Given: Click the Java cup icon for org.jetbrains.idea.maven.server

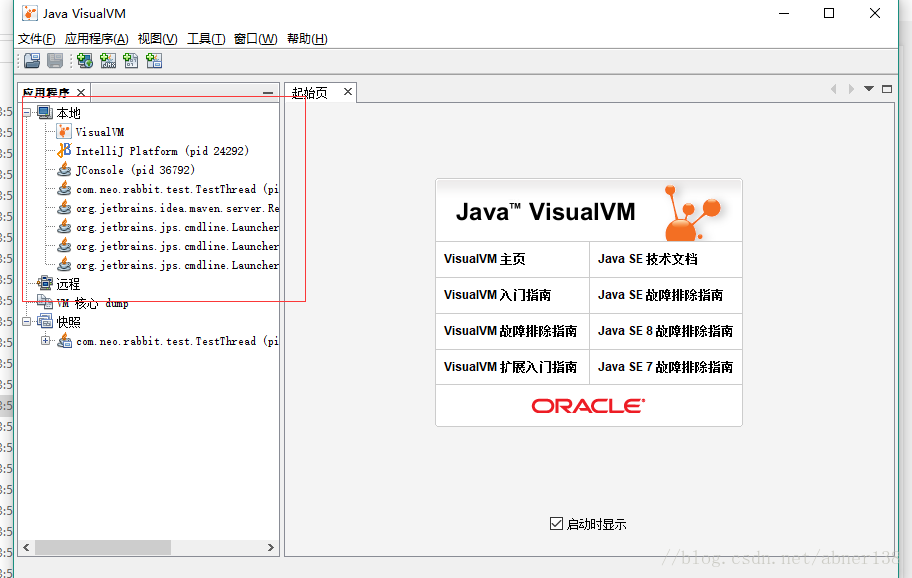Looking at the screenshot, I should tap(64, 208).
